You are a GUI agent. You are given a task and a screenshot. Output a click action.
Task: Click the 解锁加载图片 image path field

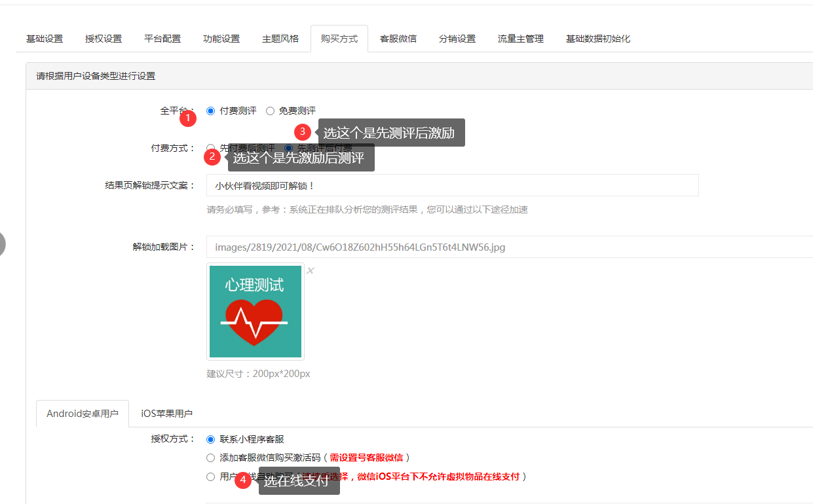(x=504, y=247)
